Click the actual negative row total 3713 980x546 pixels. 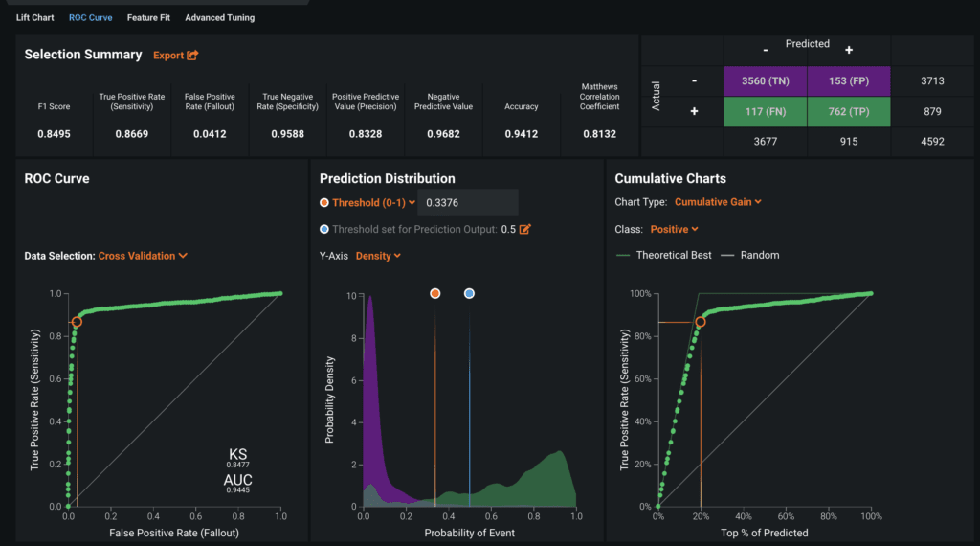[932, 81]
